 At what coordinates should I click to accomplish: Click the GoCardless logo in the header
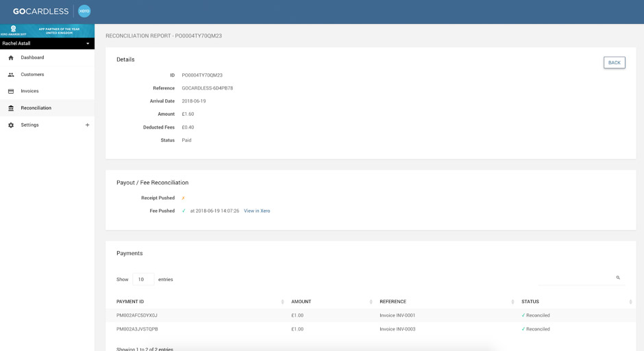tap(40, 12)
